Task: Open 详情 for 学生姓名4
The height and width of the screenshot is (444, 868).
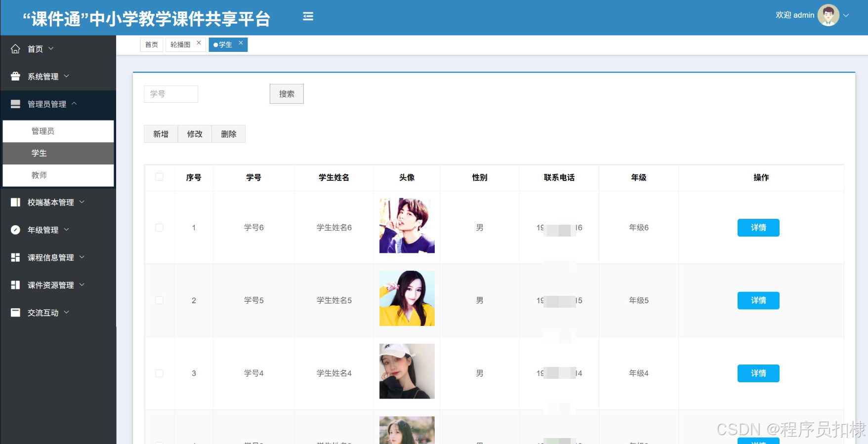Action: pos(758,373)
